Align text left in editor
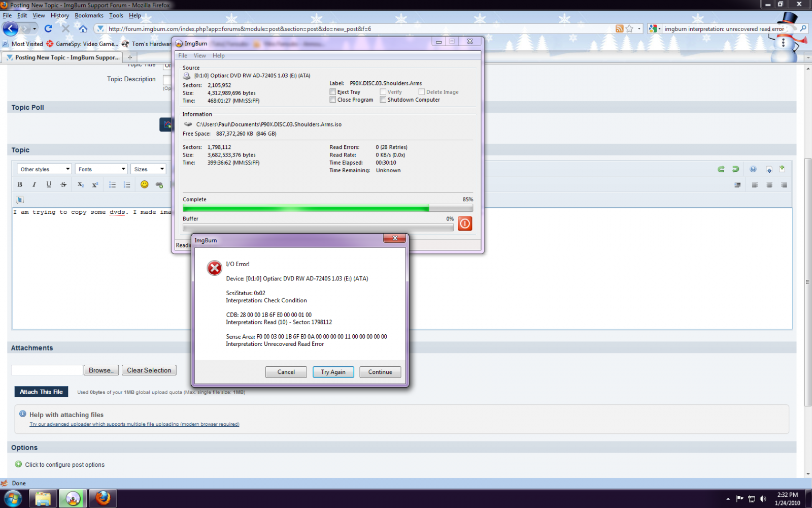 click(x=755, y=184)
